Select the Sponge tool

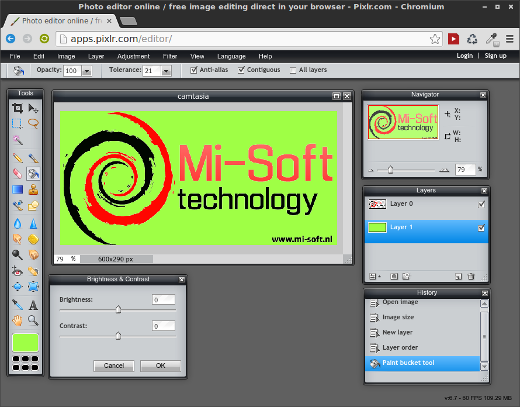(33, 239)
